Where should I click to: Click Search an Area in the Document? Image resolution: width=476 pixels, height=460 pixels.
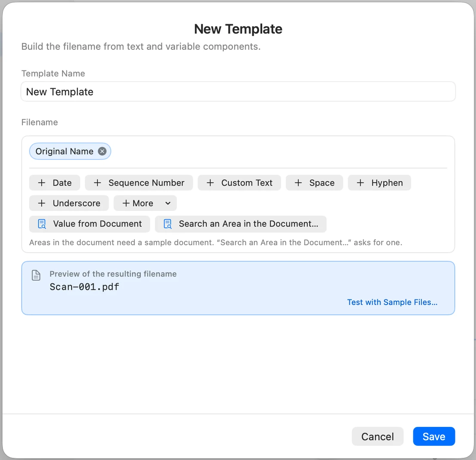(241, 224)
